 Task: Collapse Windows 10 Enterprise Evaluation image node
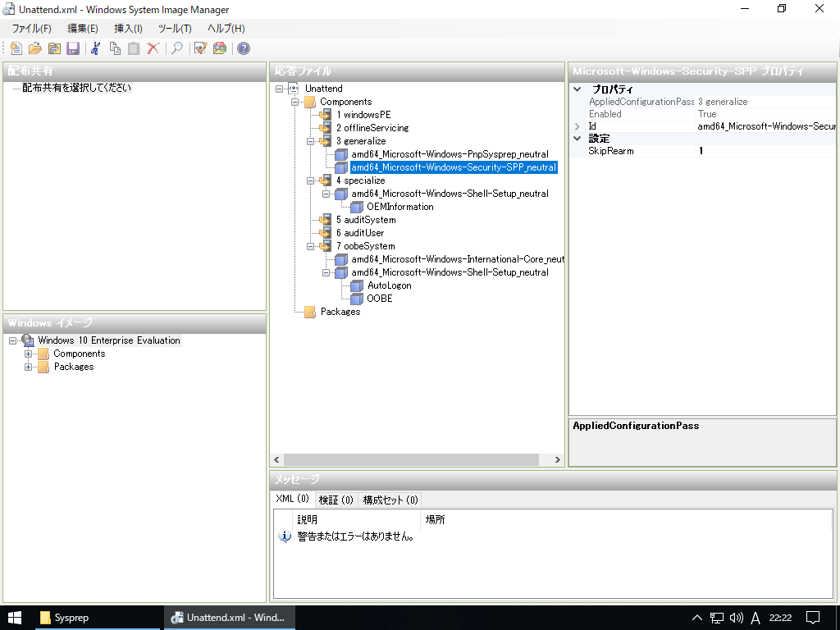tap(13, 340)
